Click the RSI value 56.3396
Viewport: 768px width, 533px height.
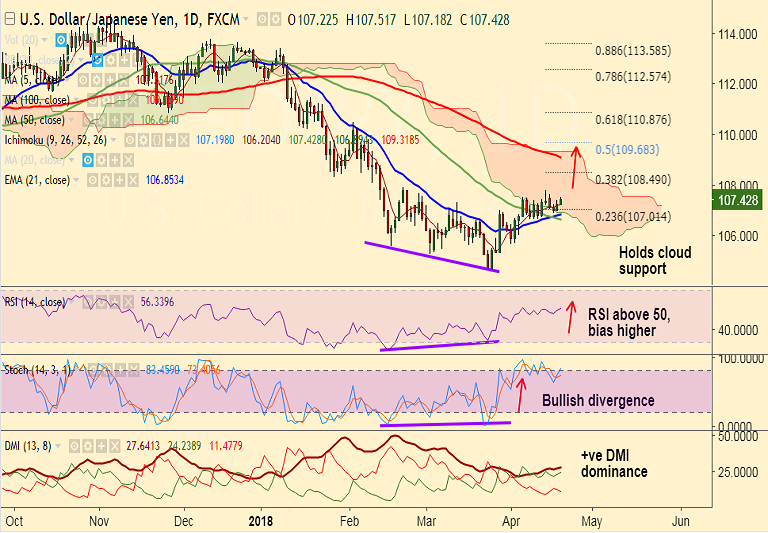point(157,302)
